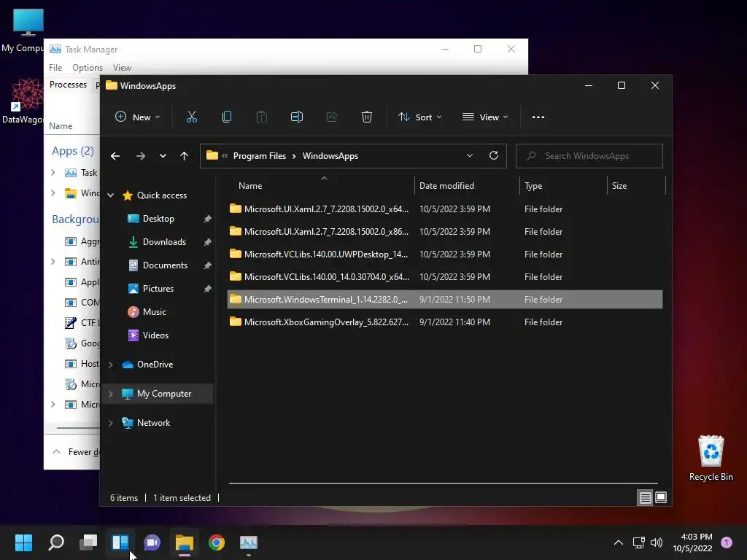Click Fewer details chevron in Task Manager
Image resolution: width=747 pixels, height=560 pixels.
(x=56, y=452)
